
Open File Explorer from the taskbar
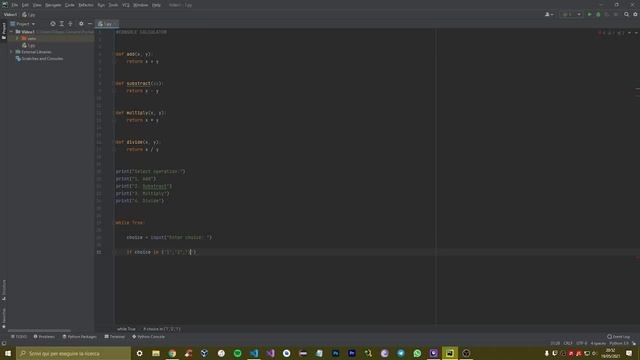pos(156,353)
